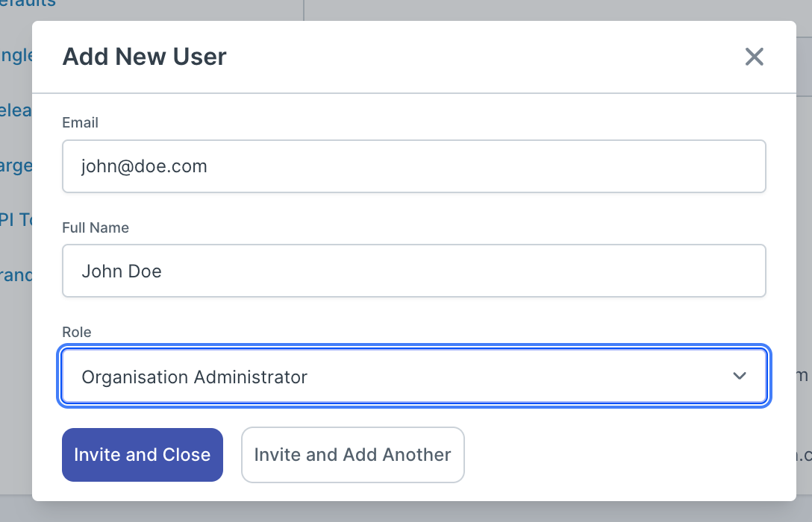The width and height of the screenshot is (812, 522).
Task: Focus the Full Name field with John Doe
Action: 413,271
